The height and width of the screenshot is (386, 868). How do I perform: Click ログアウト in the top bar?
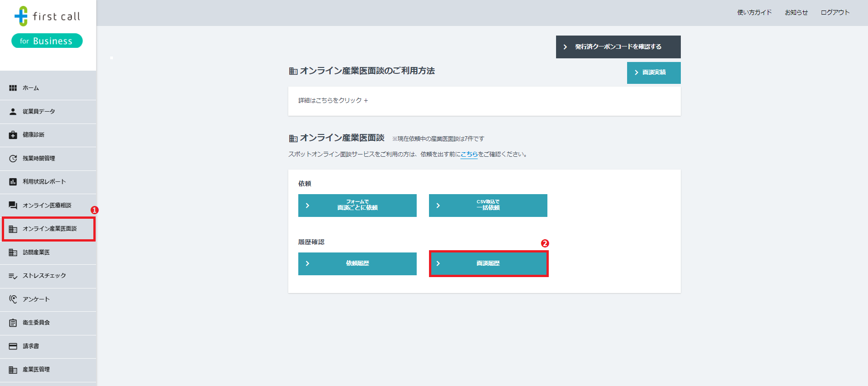click(x=835, y=12)
